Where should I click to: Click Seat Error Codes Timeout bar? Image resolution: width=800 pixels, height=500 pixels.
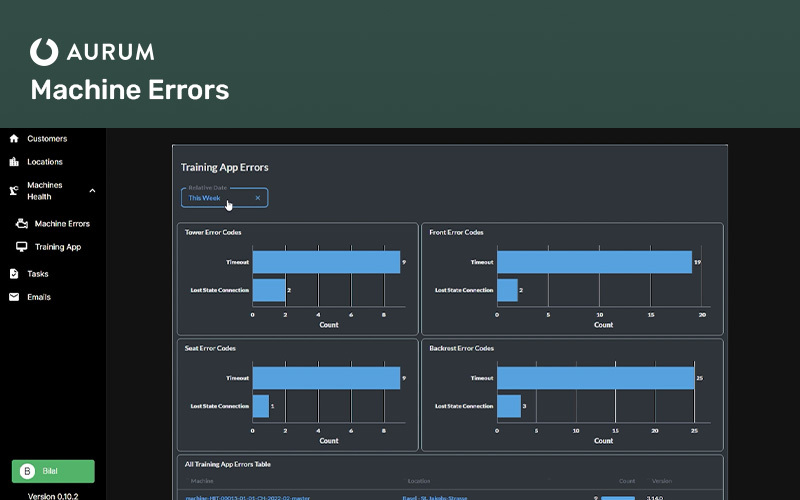326,378
